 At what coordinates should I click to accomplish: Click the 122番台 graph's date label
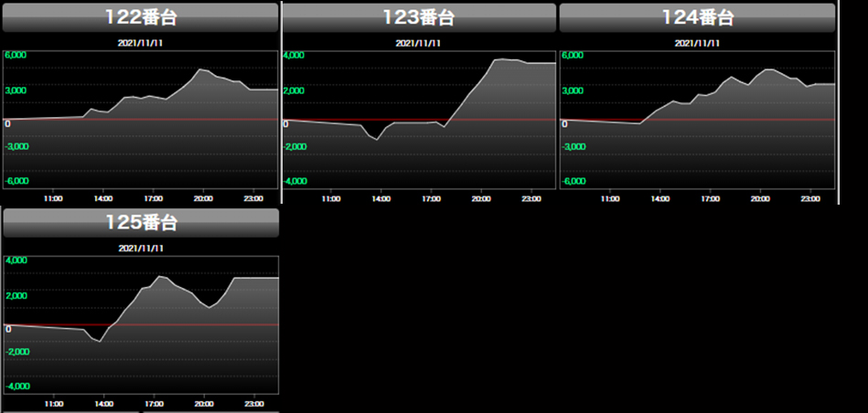pyautogui.click(x=140, y=43)
